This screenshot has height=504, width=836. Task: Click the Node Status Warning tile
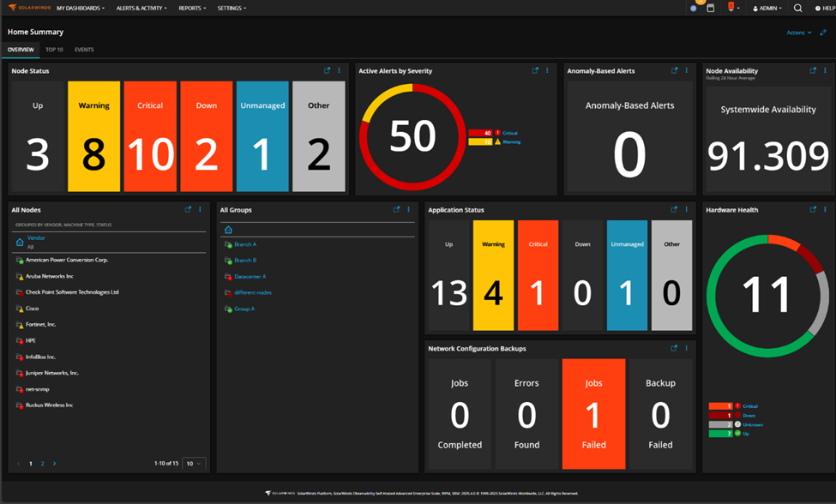pyautogui.click(x=93, y=136)
